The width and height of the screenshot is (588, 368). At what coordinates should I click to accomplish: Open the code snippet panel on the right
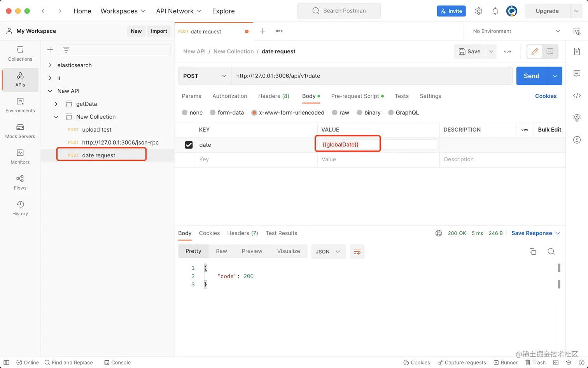pos(577,95)
